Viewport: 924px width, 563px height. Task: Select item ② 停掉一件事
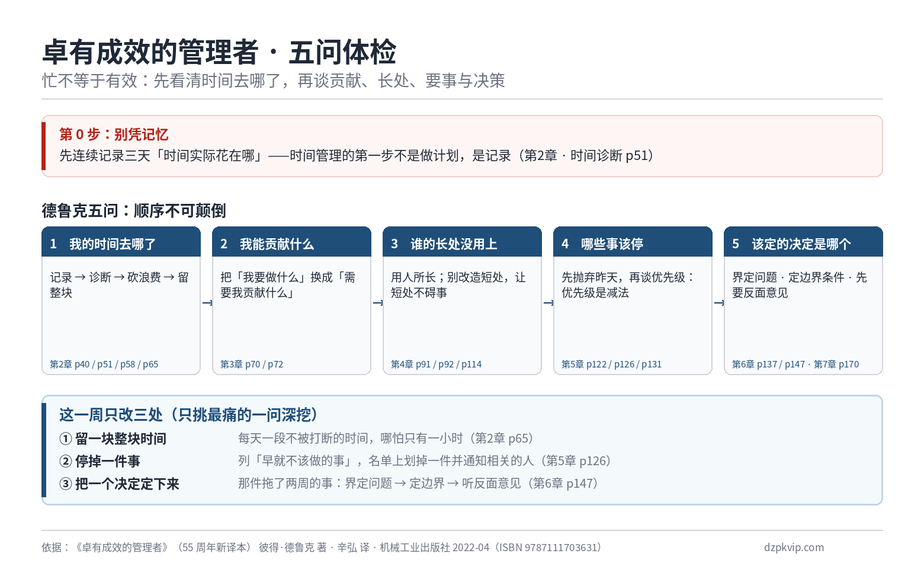(100, 461)
